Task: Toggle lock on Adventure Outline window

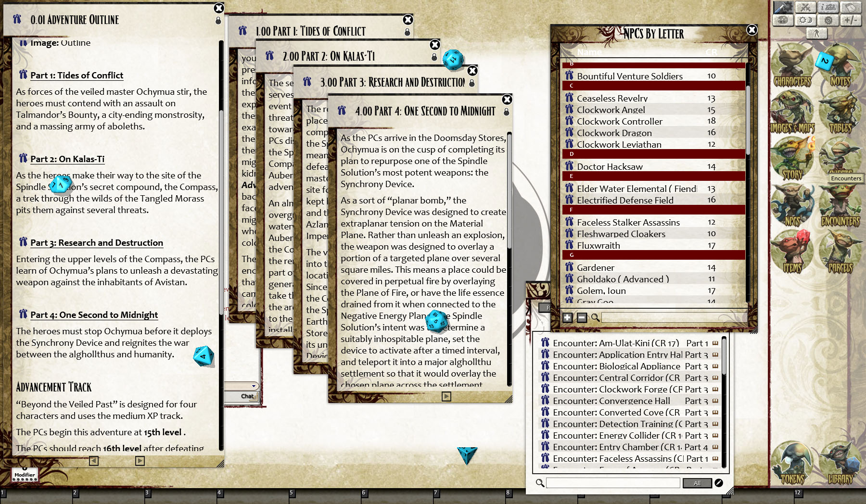Action: (x=218, y=21)
